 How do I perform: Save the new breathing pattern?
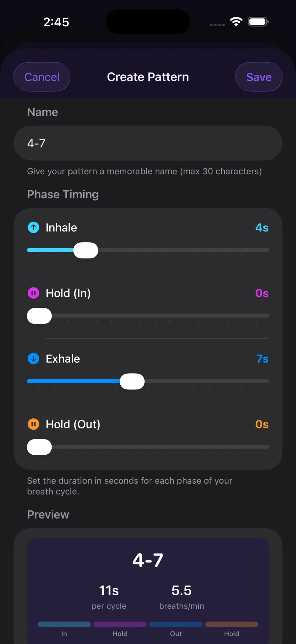coord(259,77)
